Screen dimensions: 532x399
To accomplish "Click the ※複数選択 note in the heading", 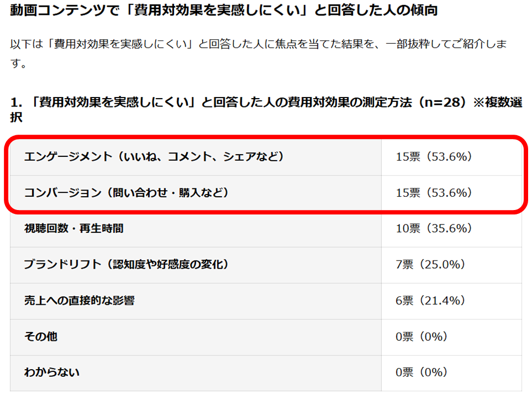I will tap(497, 103).
